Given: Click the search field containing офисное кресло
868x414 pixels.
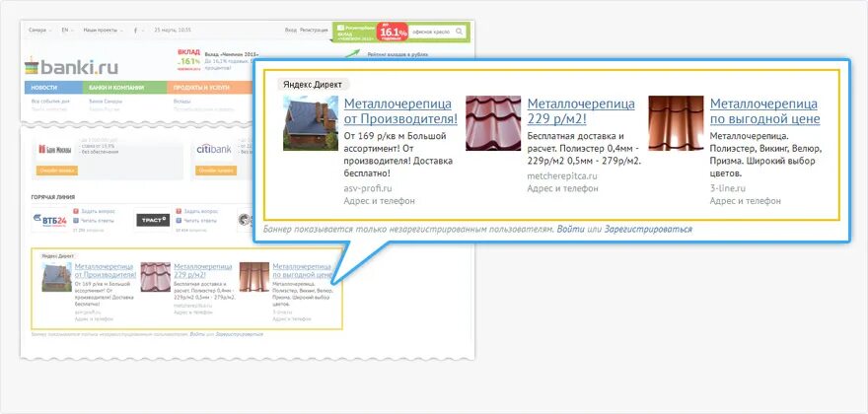Looking at the screenshot, I should click(437, 32).
